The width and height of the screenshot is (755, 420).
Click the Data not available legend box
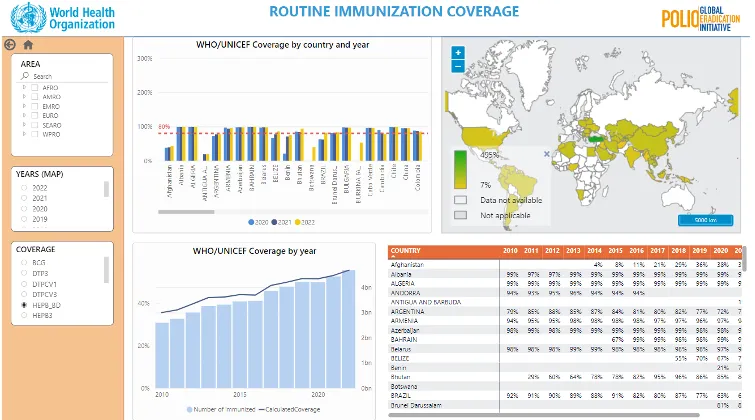(460, 200)
